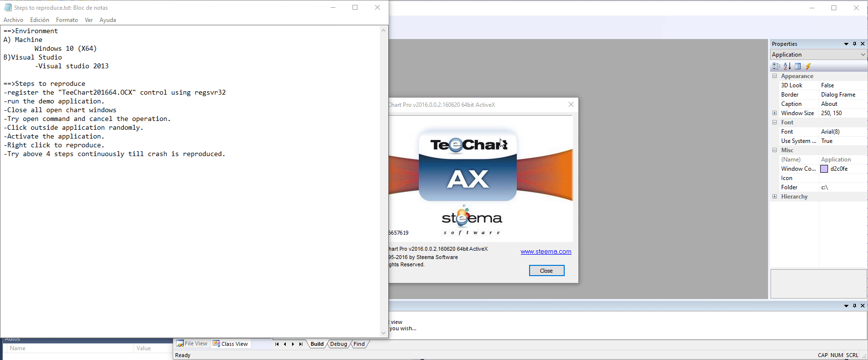Click the SCRL status bar indicator
Viewport: 868px width, 360px height.
852,355
